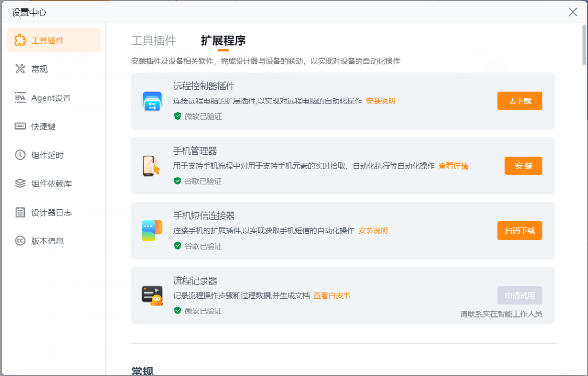Click the 流程记录器 recorder icon
Screen dimensions: 588x376
[x=152, y=295]
